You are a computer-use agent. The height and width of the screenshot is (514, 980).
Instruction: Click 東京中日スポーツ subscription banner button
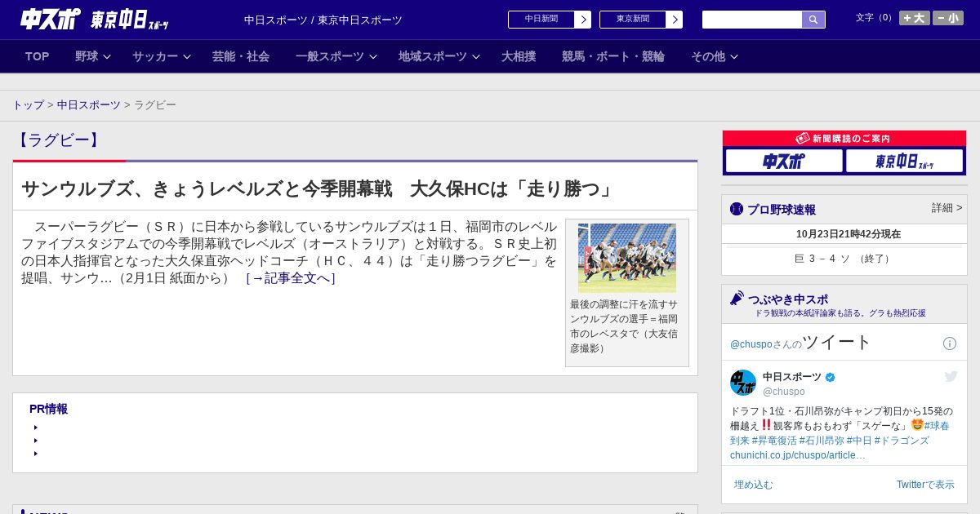click(x=904, y=161)
